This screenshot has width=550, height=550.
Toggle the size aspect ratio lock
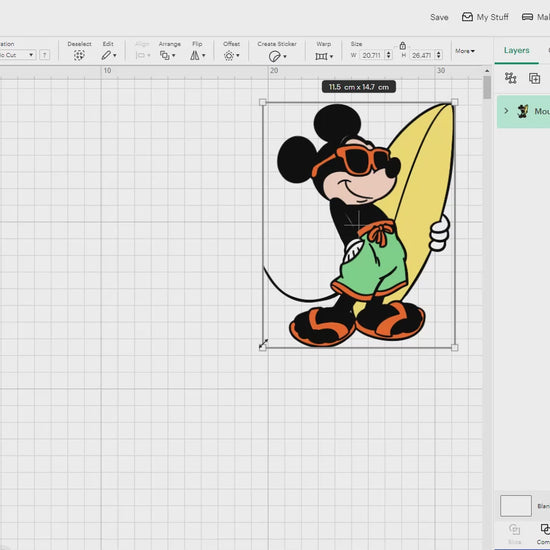(x=403, y=46)
